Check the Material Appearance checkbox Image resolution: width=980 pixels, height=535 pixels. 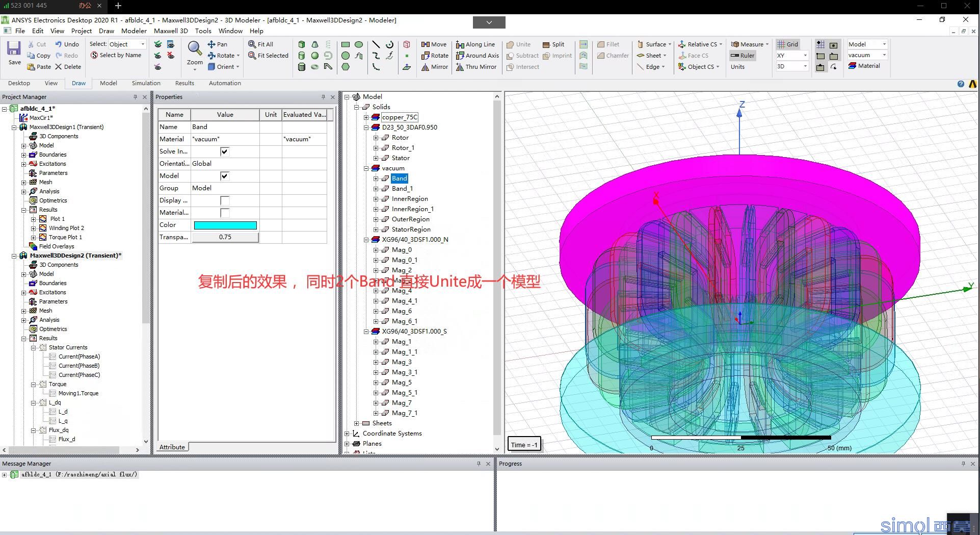[x=225, y=213]
